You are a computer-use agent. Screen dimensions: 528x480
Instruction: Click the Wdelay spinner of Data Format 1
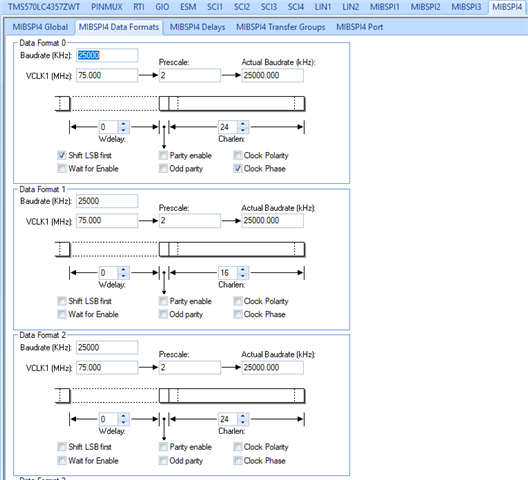point(114,273)
